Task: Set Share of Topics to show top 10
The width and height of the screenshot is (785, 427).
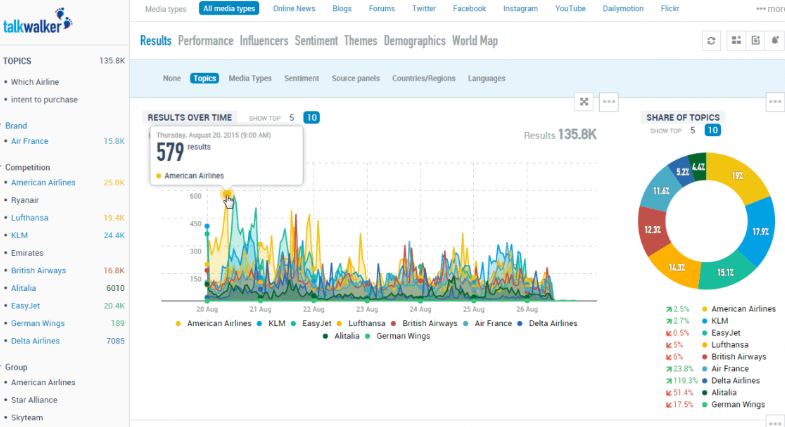Action: tap(712, 130)
